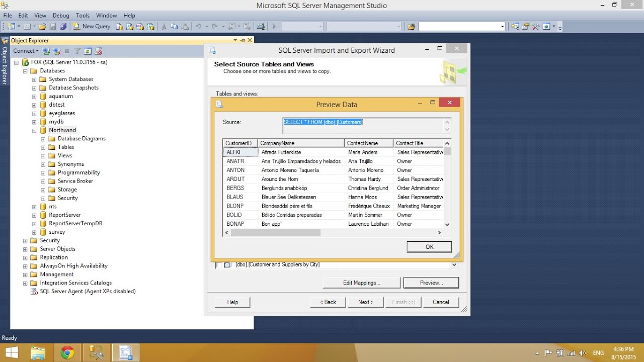Click the grid's scroll right arrow
Image resolution: width=644 pixels, height=362 pixels.
439,233
